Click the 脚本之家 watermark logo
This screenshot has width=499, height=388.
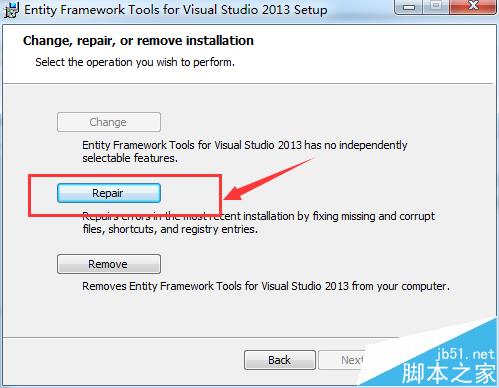tap(449, 373)
